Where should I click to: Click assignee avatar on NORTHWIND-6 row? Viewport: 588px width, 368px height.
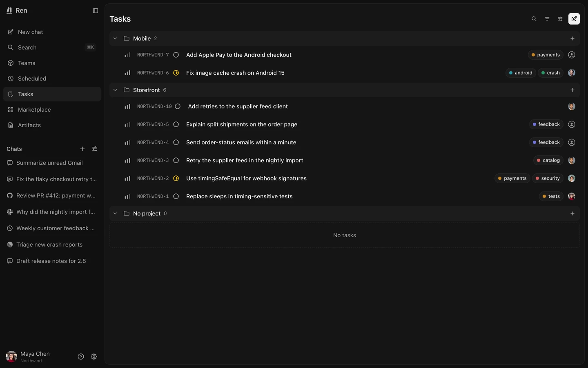click(x=572, y=73)
